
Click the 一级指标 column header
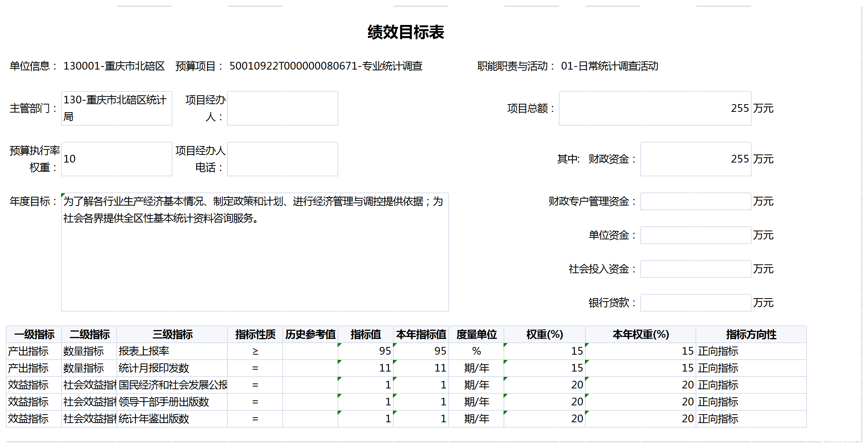click(34, 334)
